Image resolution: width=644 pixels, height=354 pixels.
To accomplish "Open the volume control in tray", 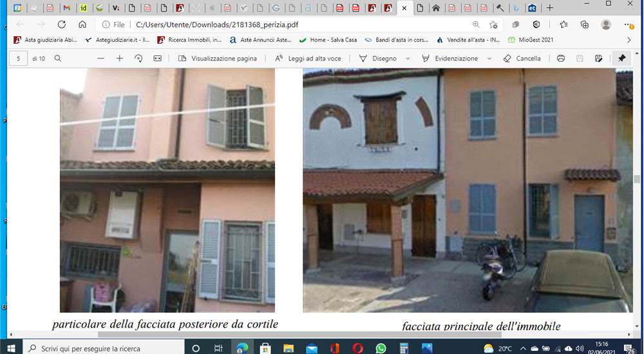I will coord(580,349).
